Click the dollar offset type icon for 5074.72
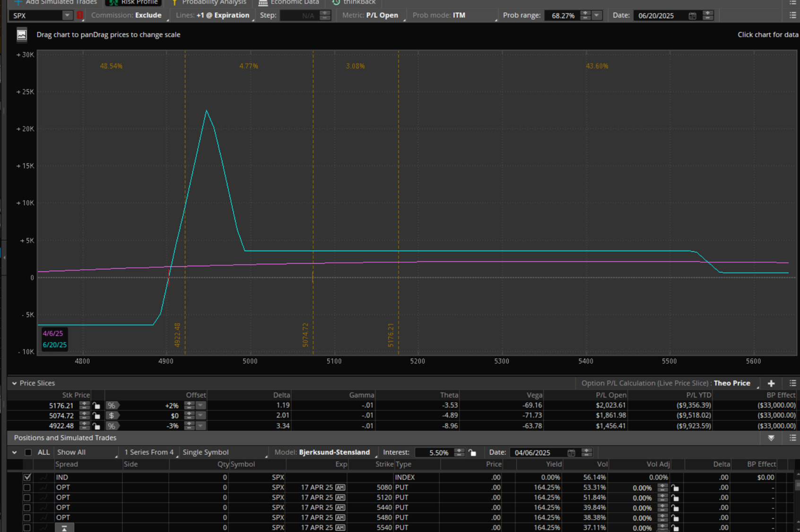This screenshot has height=532, width=800. [112, 416]
